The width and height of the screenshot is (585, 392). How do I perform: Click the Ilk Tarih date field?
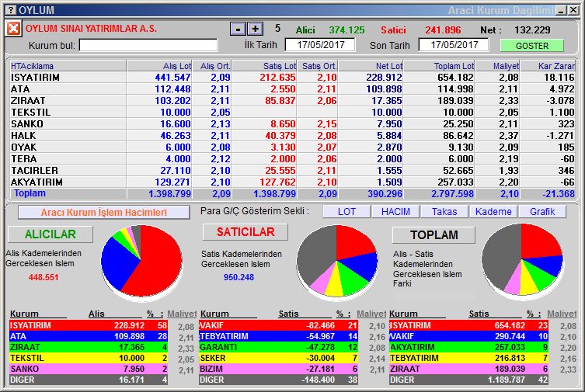(x=320, y=45)
